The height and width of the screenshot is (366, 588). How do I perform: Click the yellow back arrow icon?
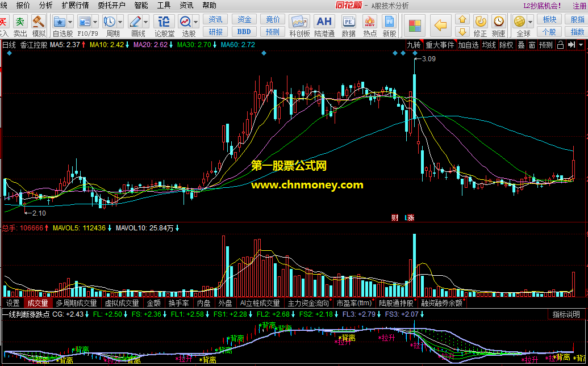click(441, 26)
